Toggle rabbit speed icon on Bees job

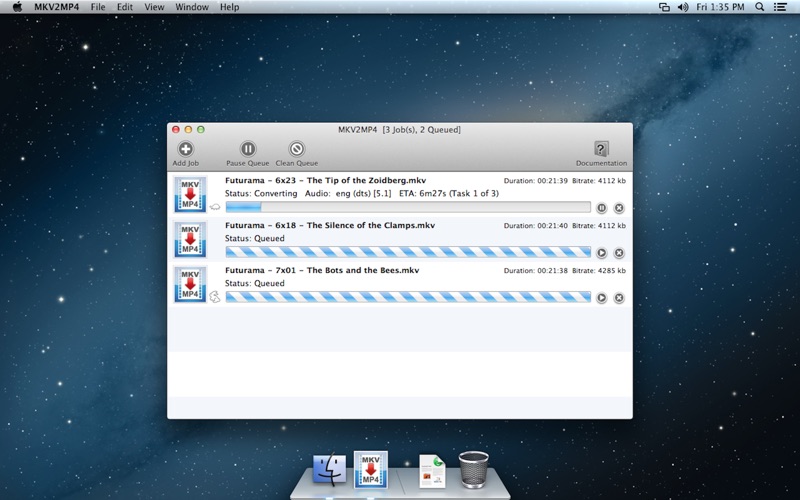215,297
